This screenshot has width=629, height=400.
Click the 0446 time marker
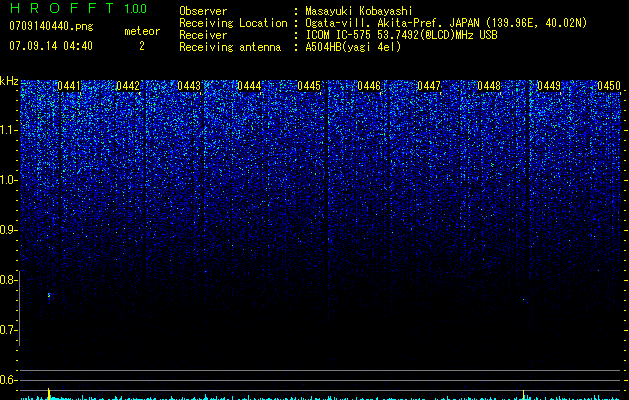click(x=369, y=86)
